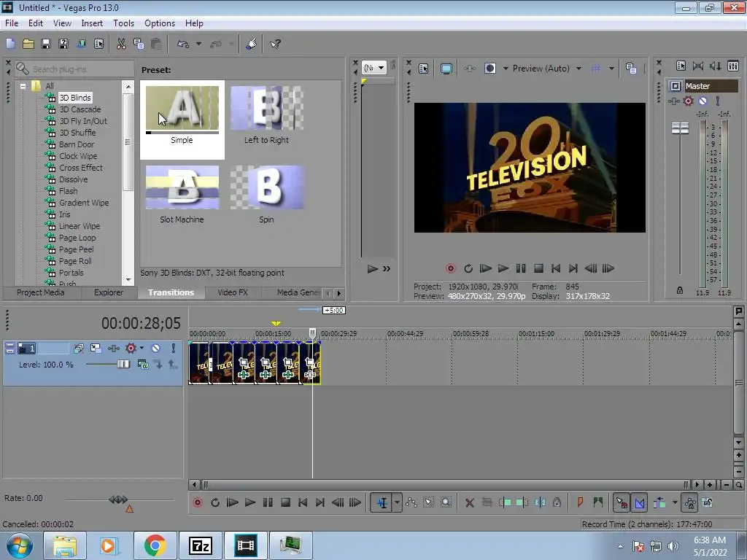Toggle the Master bus mute icon
This screenshot has width=747, height=560.
(703, 101)
